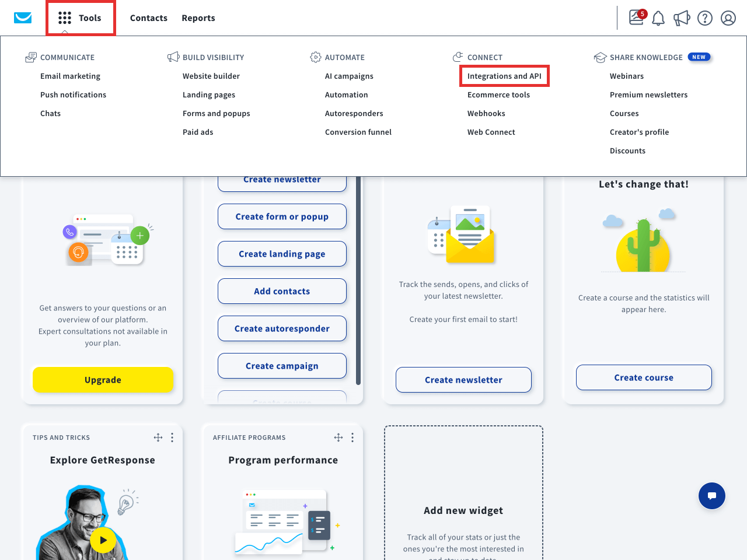Open the icon with red 5 badge
This screenshot has height=560, width=747.
click(637, 17)
